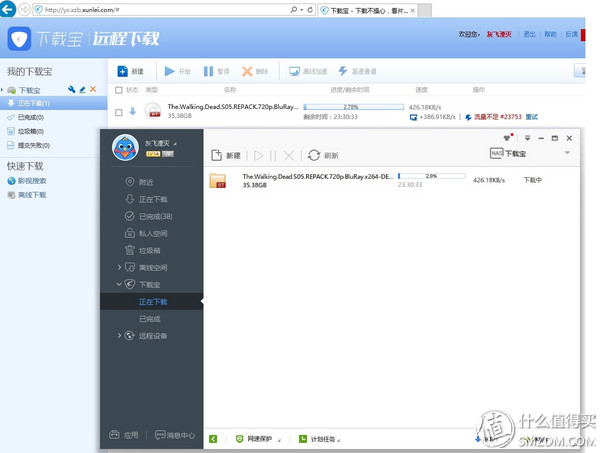Click the BT disc icon of the Walking Dead task in the web list
The width and height of the screenshot is (600, 453).
click(x=153, y=111)
